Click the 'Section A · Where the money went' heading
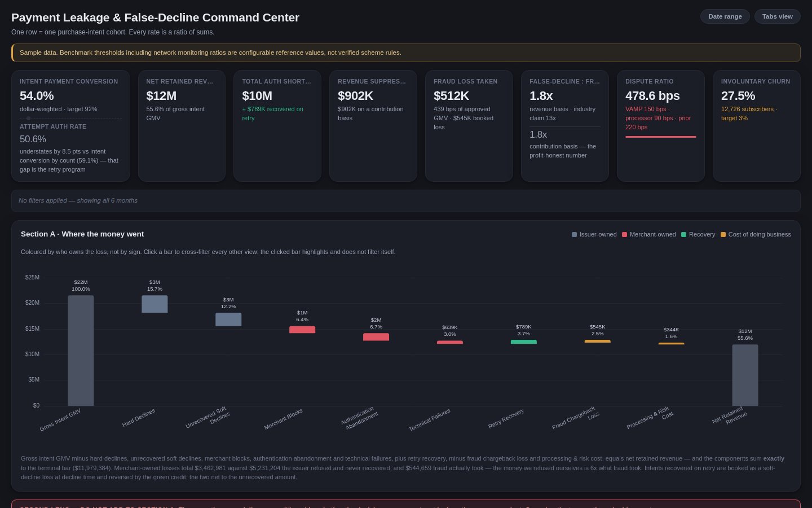 pos(82,234)
